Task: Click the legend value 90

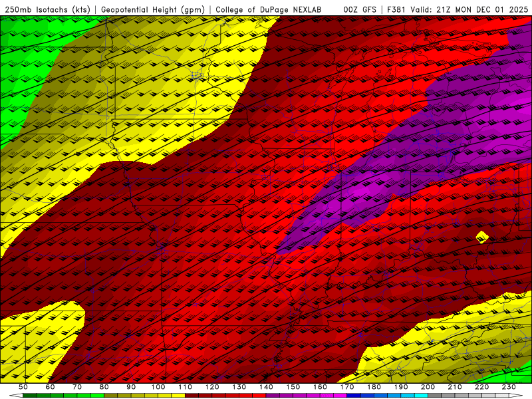Action: pyautogui.click(x=131, y=387)
